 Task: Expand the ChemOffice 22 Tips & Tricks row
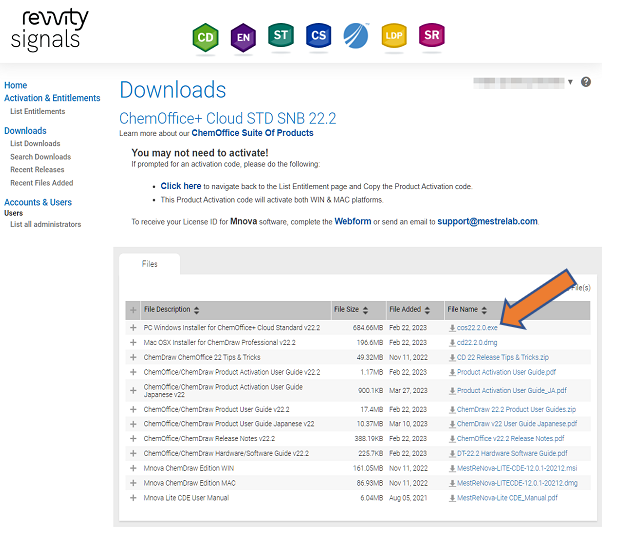pos(133,357)
